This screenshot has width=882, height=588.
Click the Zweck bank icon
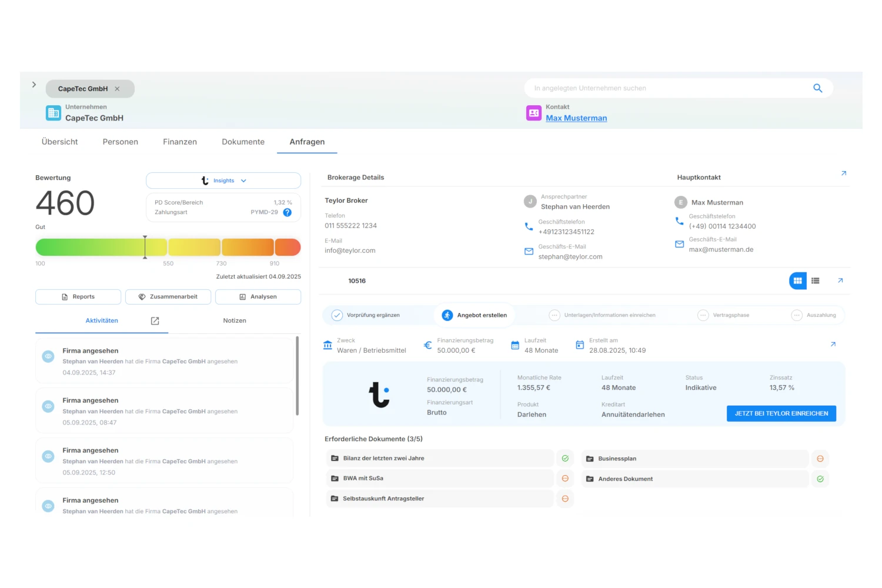[328, 345]
